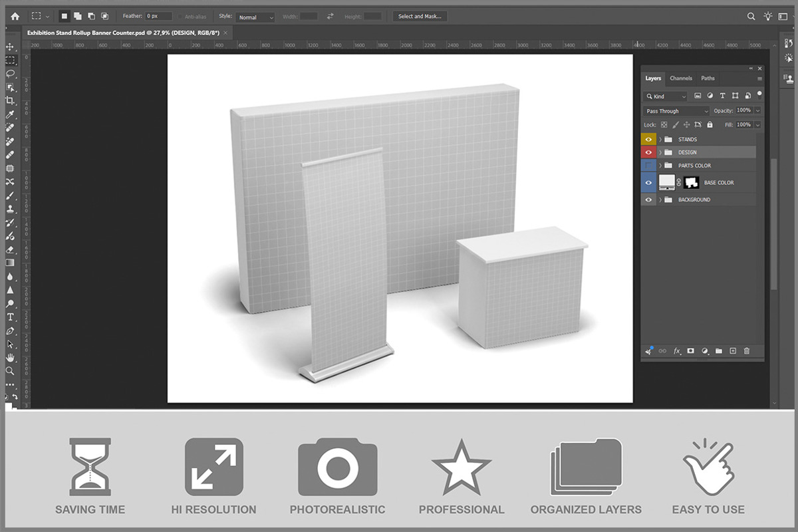This screenshot has height=532, width=798.
Task: Select the Hand tool
Action: (10, 358)
